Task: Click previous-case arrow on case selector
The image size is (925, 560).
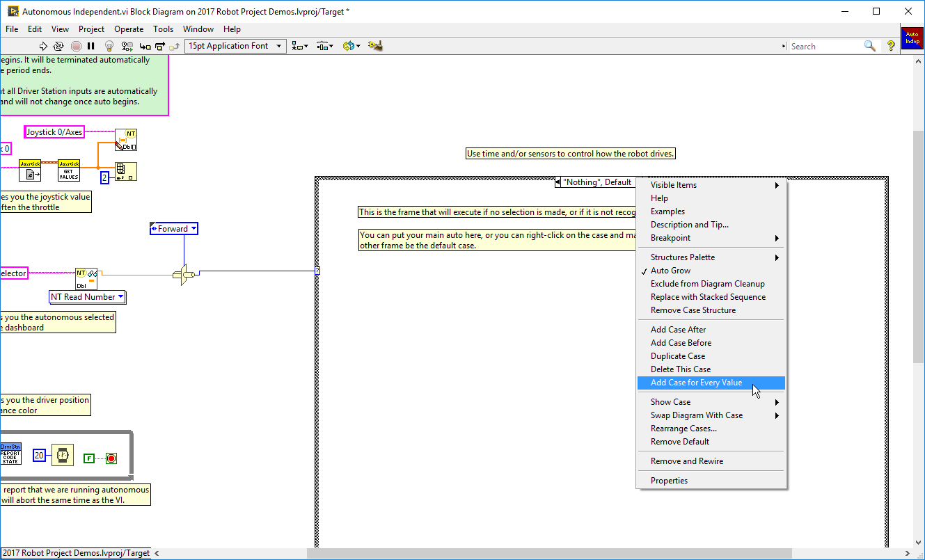Action: point(558,182)
